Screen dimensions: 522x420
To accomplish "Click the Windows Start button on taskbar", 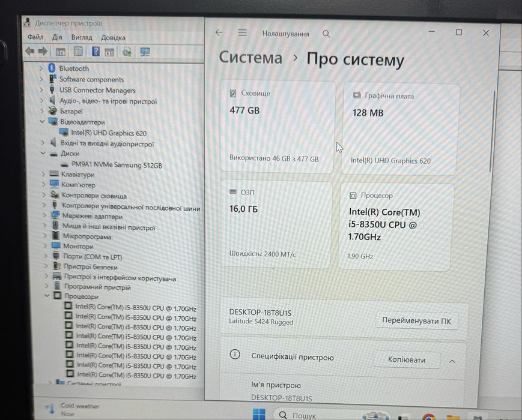I will [x=259, y=413].
